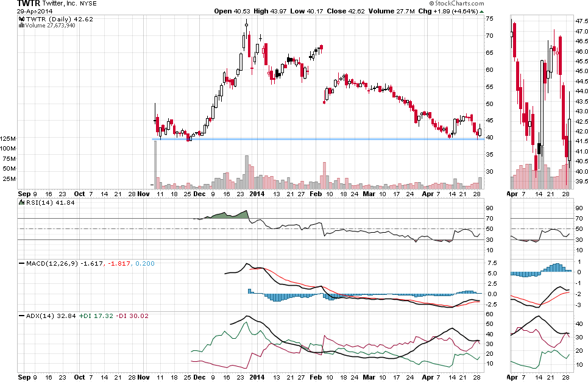588x382 pixels.
Task: Click the ADX(14) 32.84 label
Action: pos(51,316)
